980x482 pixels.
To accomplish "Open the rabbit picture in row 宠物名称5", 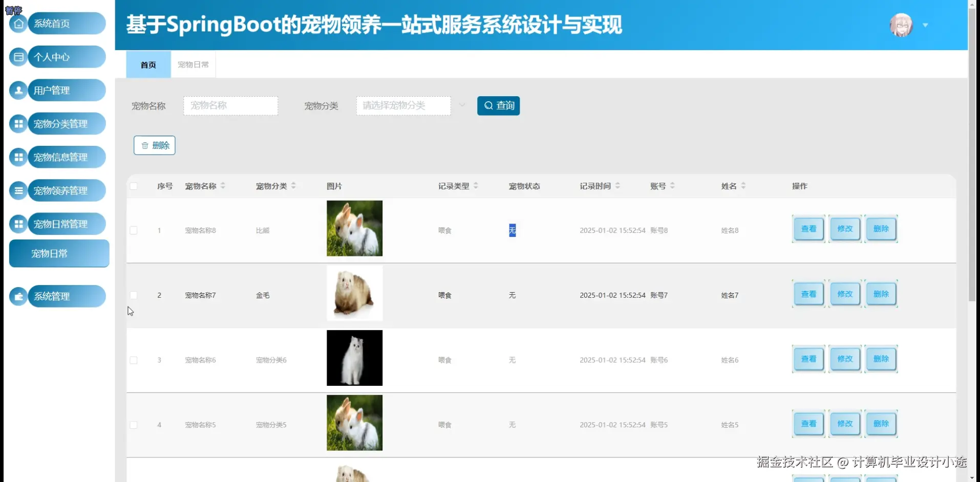I will 355,423.
